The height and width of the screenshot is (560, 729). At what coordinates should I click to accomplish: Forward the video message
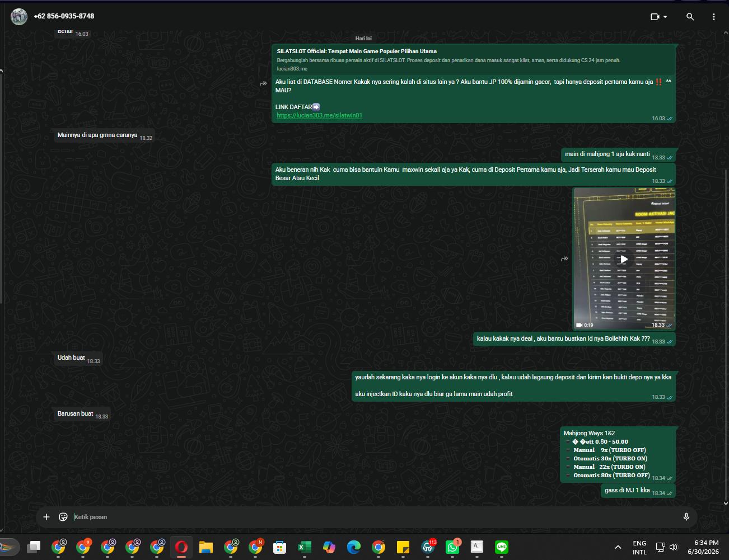pos(564,258)
